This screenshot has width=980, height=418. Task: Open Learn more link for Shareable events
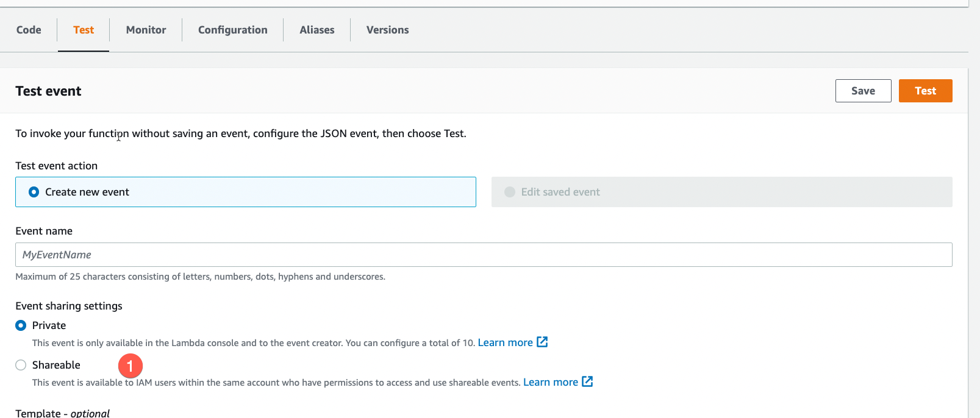[550, 382]
